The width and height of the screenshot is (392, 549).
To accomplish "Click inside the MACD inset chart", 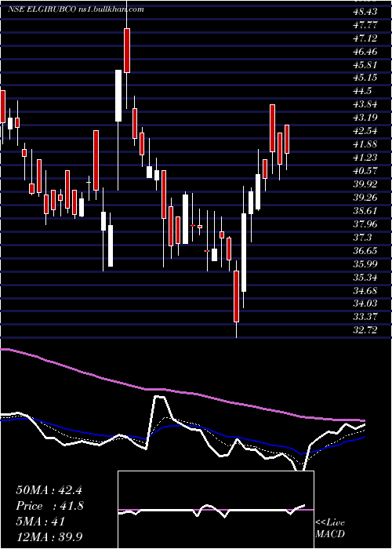I will pos(216,510).
